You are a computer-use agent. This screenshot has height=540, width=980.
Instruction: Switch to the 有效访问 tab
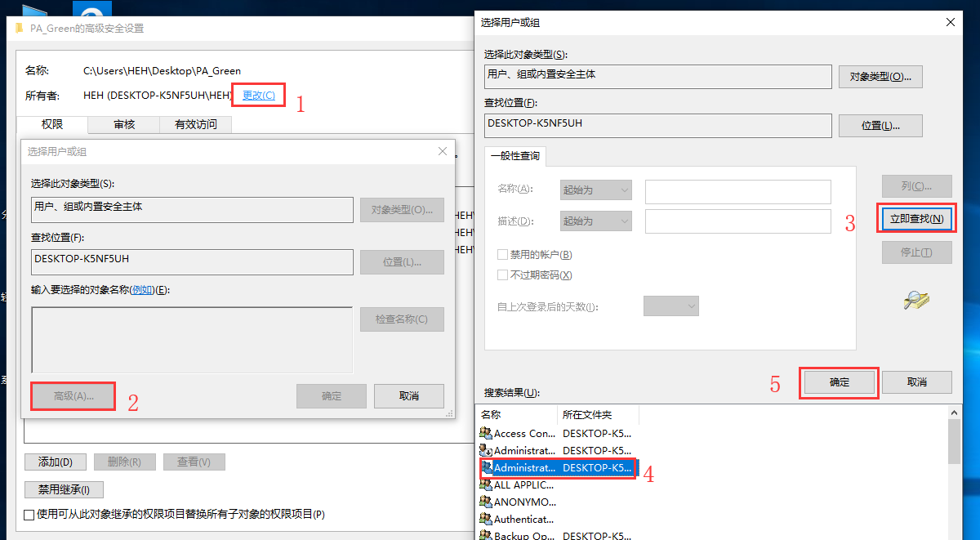pos(196,124)
